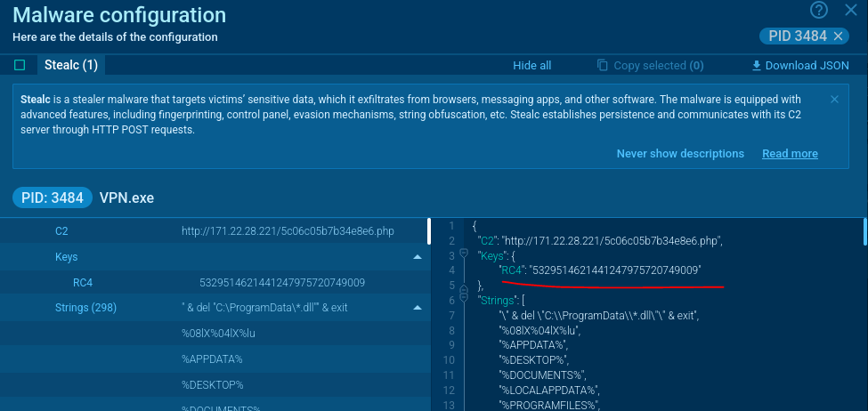Toggle the Stealc selection checkbox
This screenshot has height=411, width=868.
click(x=20, y=65)
